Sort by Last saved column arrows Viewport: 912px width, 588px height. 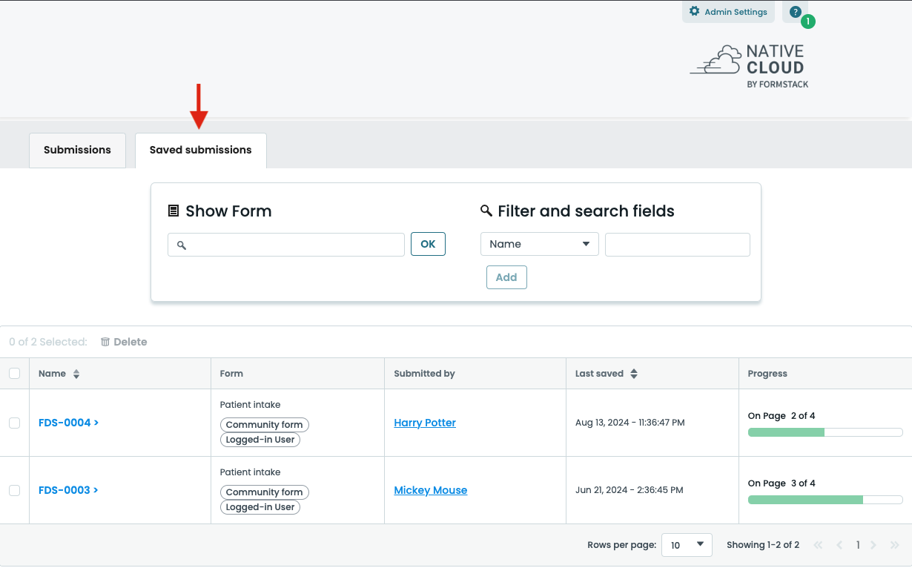coord(634,374)
